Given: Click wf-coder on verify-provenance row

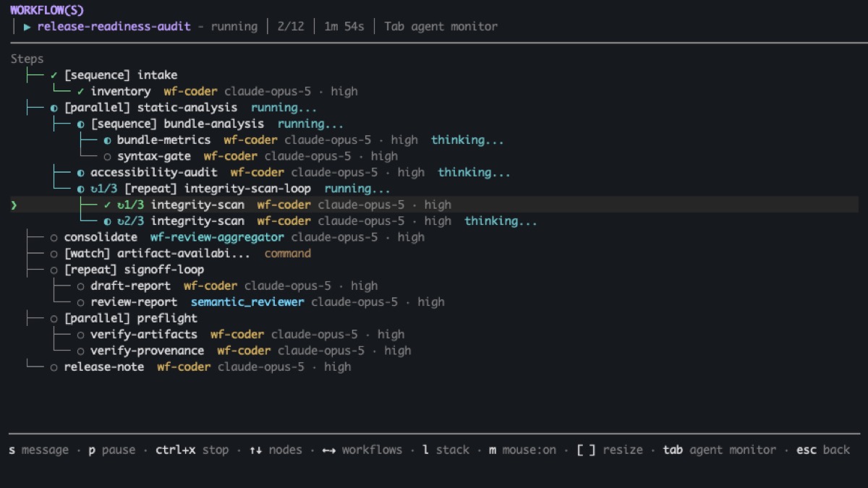Looking at the screenshot, I should (x=244, y=351).
